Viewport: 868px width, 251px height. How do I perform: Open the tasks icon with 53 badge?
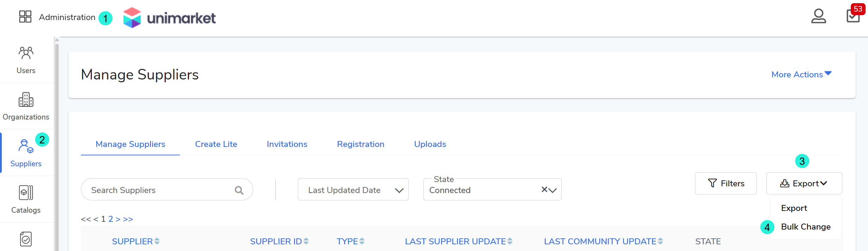pyautogui.click(x=853, y=16)
